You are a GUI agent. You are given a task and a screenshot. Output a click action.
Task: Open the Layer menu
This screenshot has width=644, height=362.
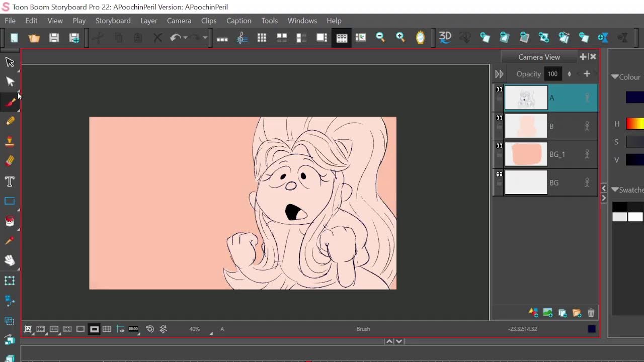149,21
